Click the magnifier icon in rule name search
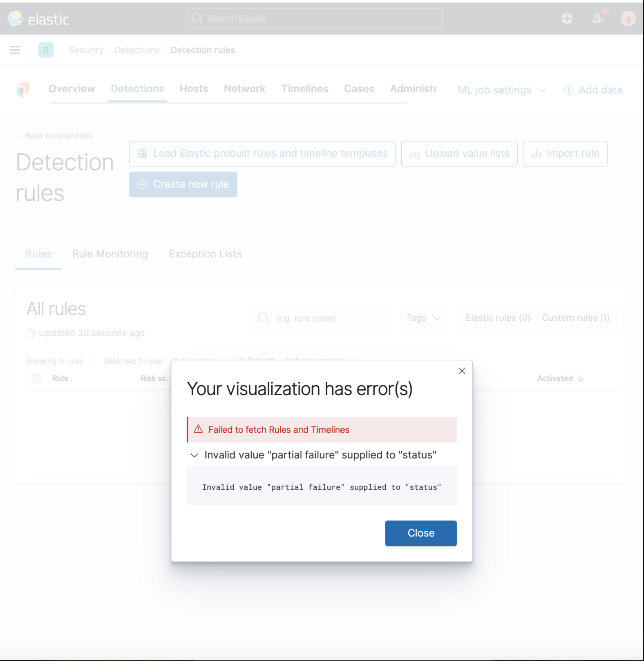The image size is (644, 661). [x=264, y=318]
